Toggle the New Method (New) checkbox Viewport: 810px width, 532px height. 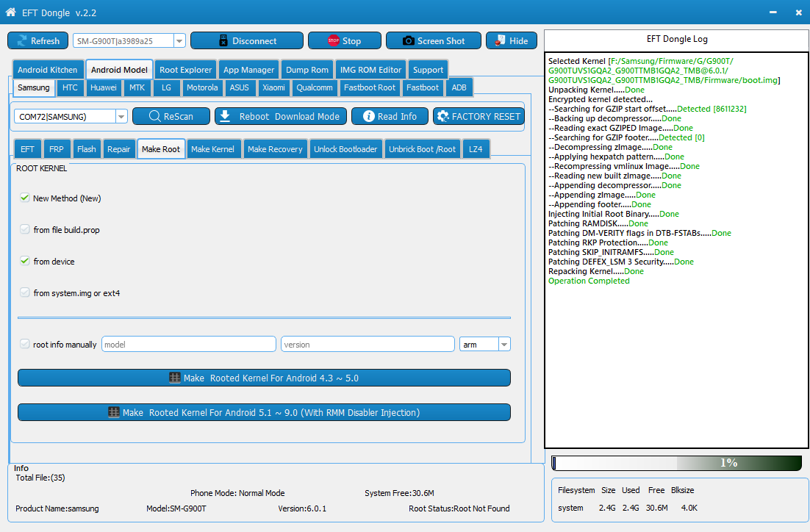[x=24, y=198]
